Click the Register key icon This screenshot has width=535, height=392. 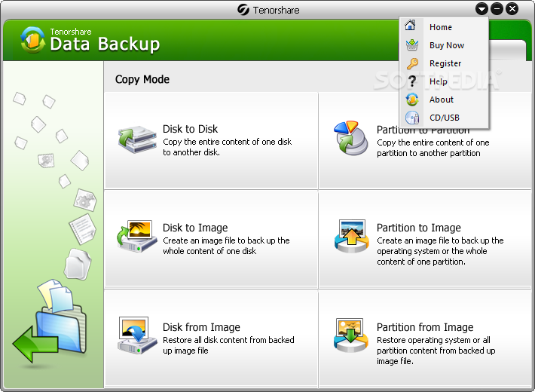[412, 63]
